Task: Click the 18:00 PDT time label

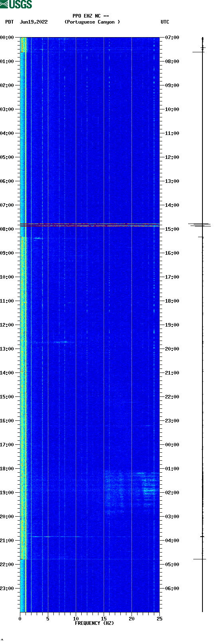Action: (x=7, y=468)
